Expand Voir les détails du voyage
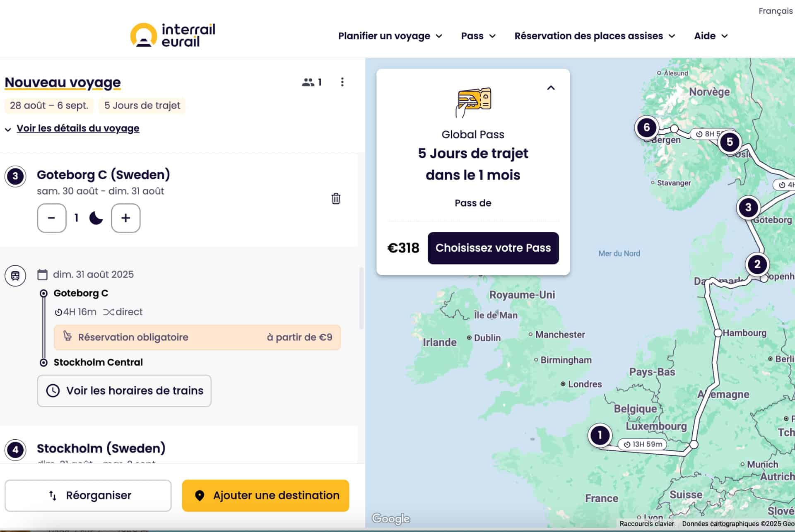The width and height of the screenshot is (795, 532). point(78,128)
